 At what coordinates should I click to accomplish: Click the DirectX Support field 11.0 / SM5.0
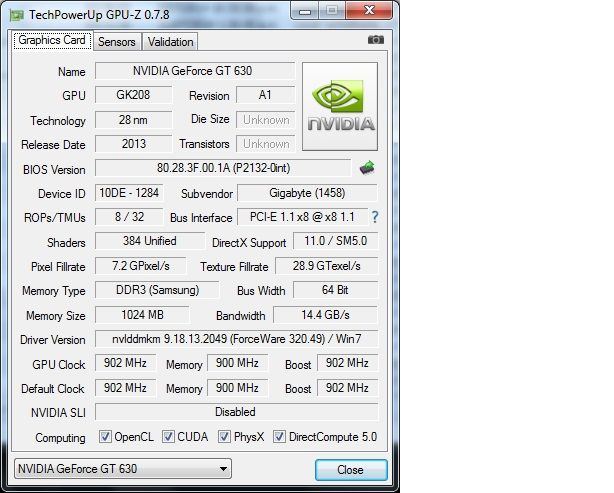(336, 241)
